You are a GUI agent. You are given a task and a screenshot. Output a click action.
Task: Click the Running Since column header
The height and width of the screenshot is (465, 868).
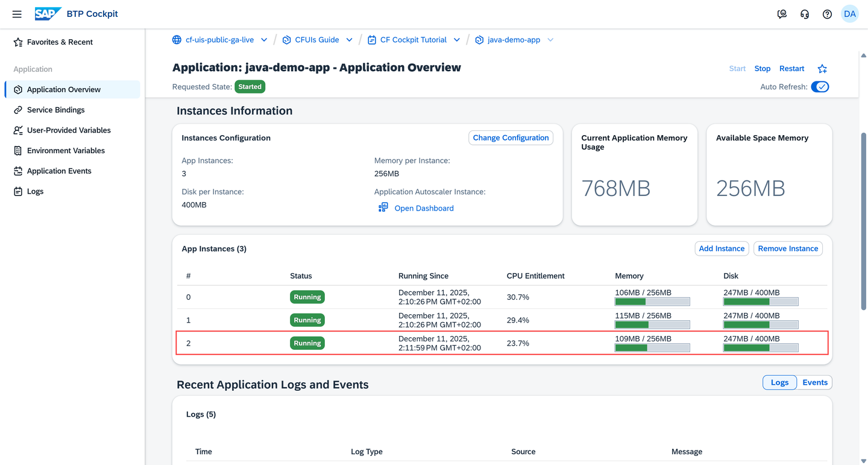[x=423, y=276]
